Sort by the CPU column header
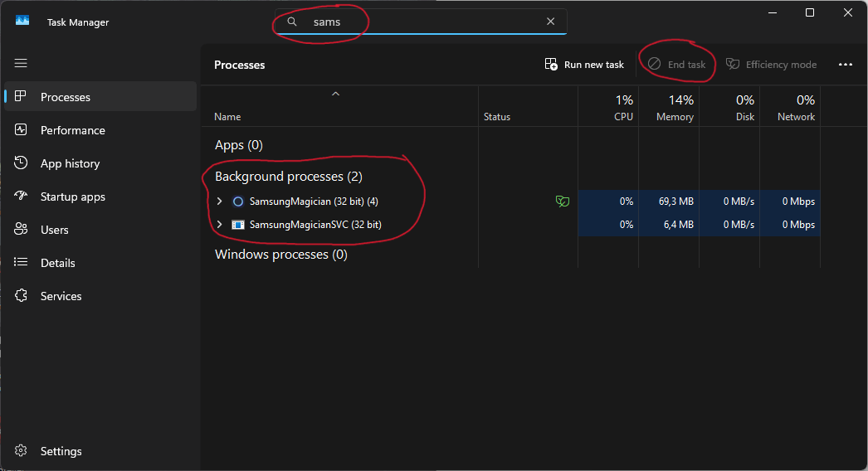The image size is (868, 471). pyautogui.click(x=608, y=107)
